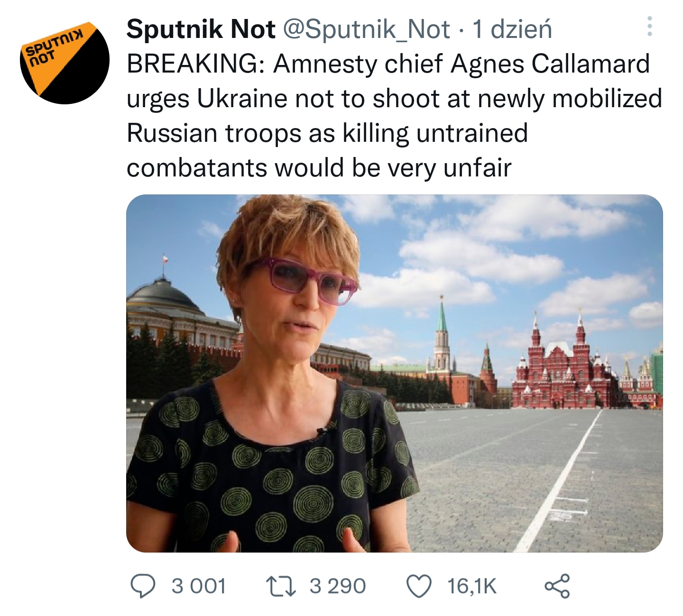View the 3 290 retweets count
Viewport: 683px width, 616px height.
tap(338, 586)
